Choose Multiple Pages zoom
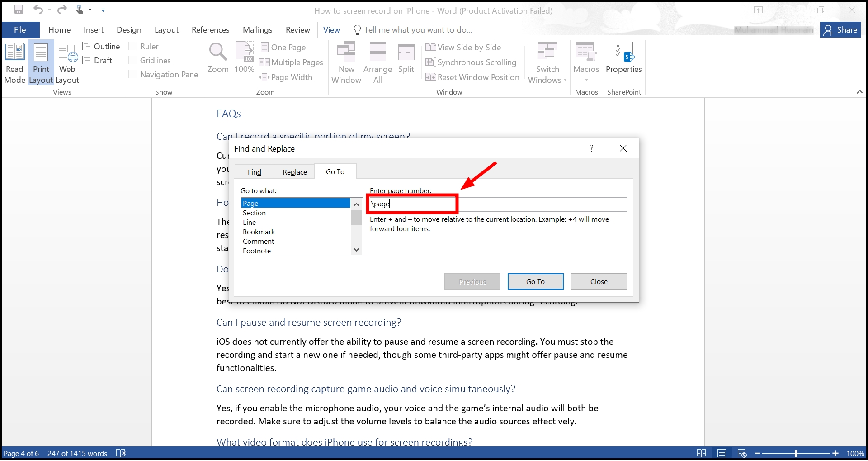 (292, 62)
